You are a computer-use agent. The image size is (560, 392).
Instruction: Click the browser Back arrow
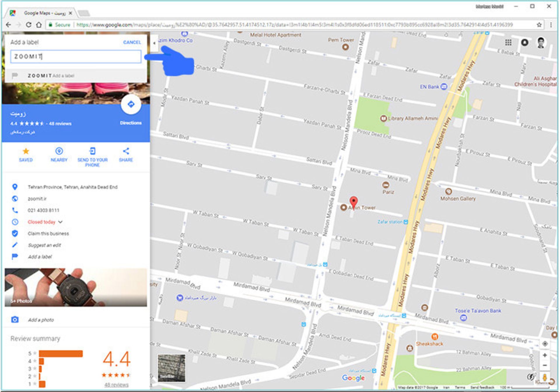pos(8,25)
